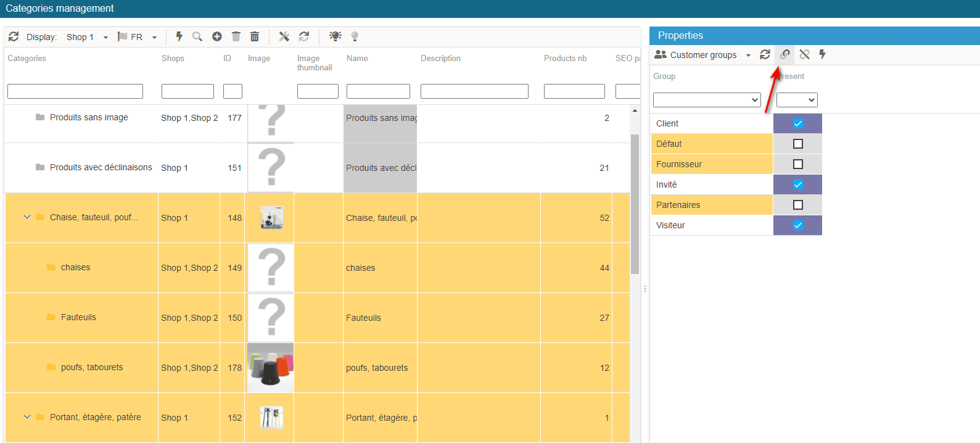This screenshot has height=443, width=980.
Task: Click the unlink icon in Properties toolbar
Action: click(x=804, y=55)
